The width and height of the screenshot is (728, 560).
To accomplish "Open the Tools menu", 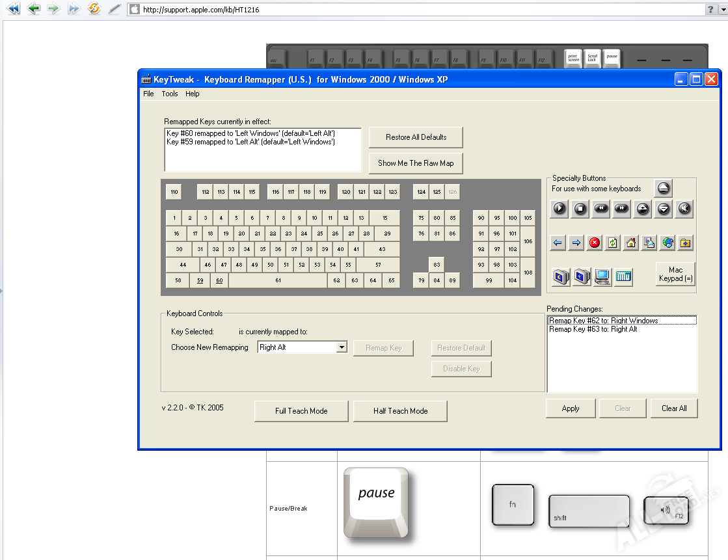I will coord(170,94).
